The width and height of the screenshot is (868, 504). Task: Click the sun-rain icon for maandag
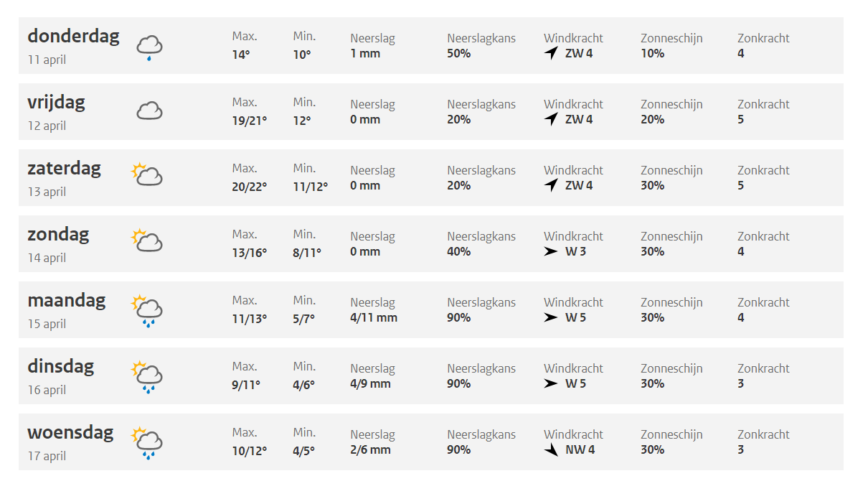pos(147,311)
